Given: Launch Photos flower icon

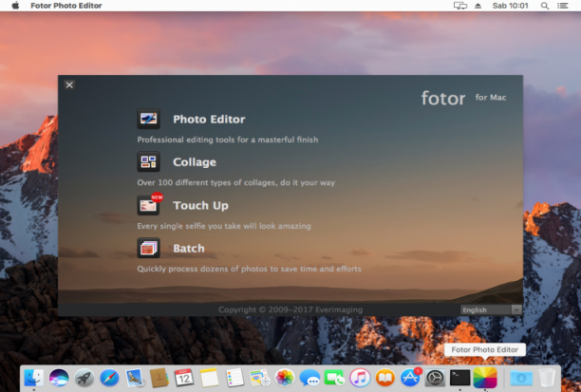Looking at the screenshot, I should point(285,378).
